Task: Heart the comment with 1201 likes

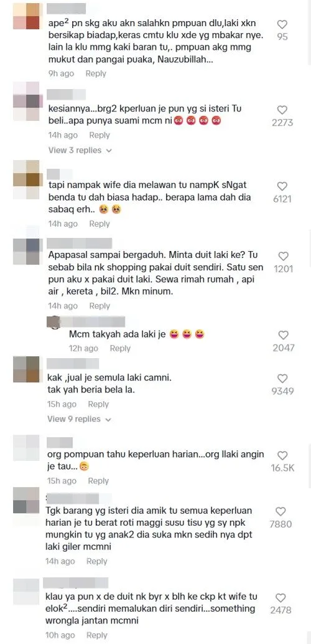Action: point(283,256)
